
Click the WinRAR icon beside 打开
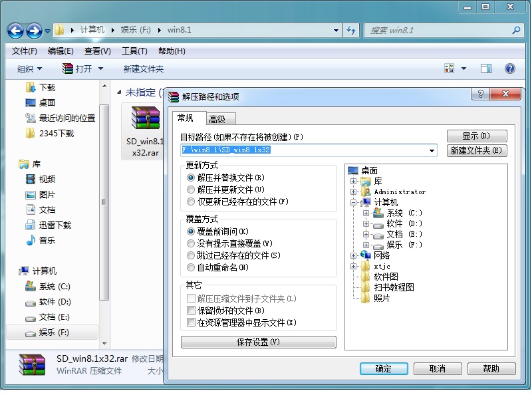pos(68,69)
